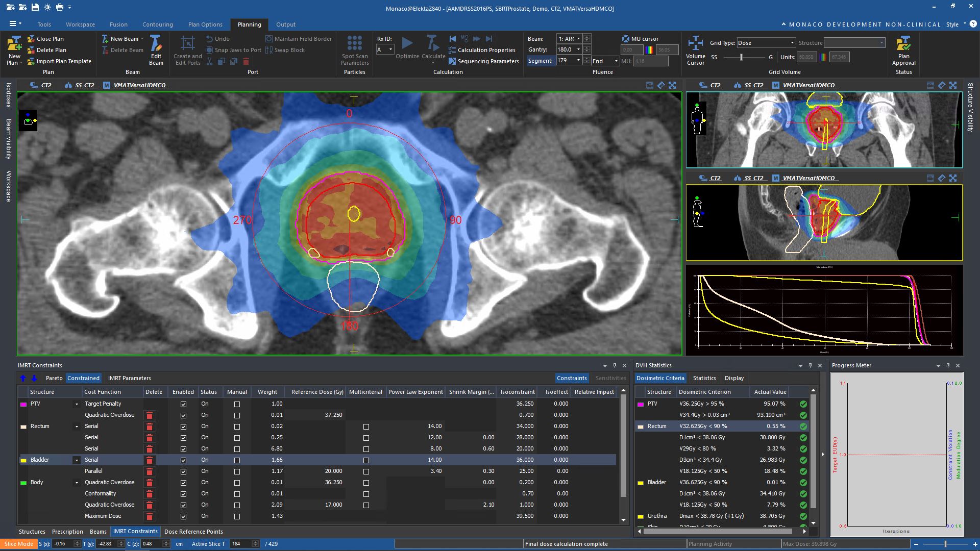Click the save icon in title bar
The image size is (980, 551).
[x=35, y=7]
